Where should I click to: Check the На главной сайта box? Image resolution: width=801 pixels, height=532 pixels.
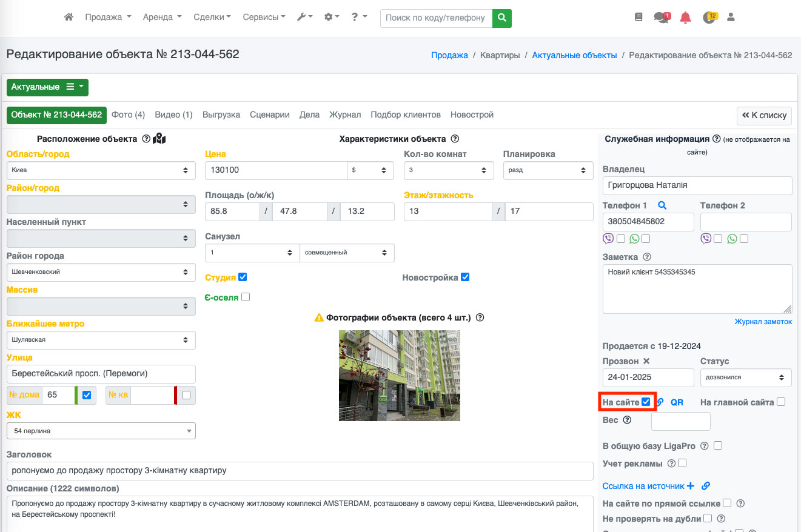781,402
